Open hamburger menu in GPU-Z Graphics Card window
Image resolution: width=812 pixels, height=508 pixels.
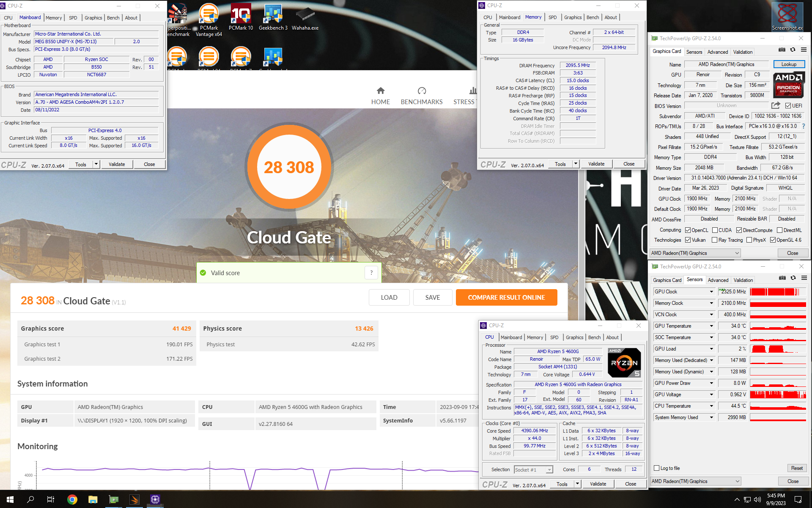coord(804,50)
